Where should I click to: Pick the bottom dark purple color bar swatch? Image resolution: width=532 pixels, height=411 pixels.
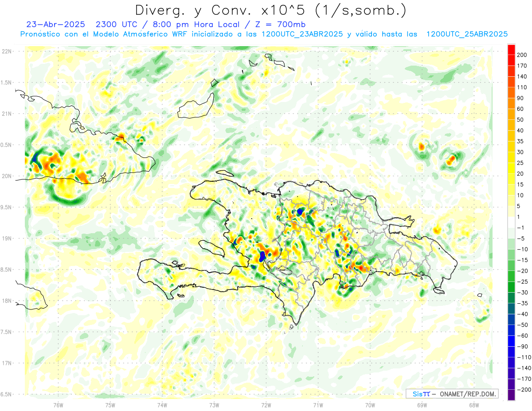511,395
